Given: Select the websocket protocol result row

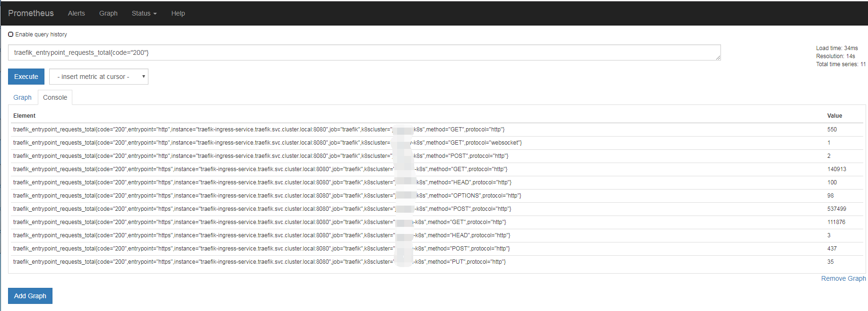Looking at the screenshot, I should [x=267, y=143].
